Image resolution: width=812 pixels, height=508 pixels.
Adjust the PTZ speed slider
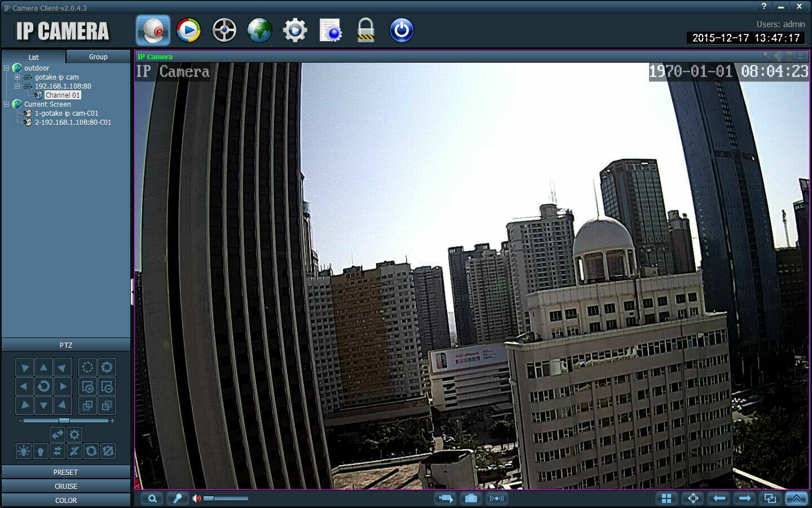click(66, 421)
